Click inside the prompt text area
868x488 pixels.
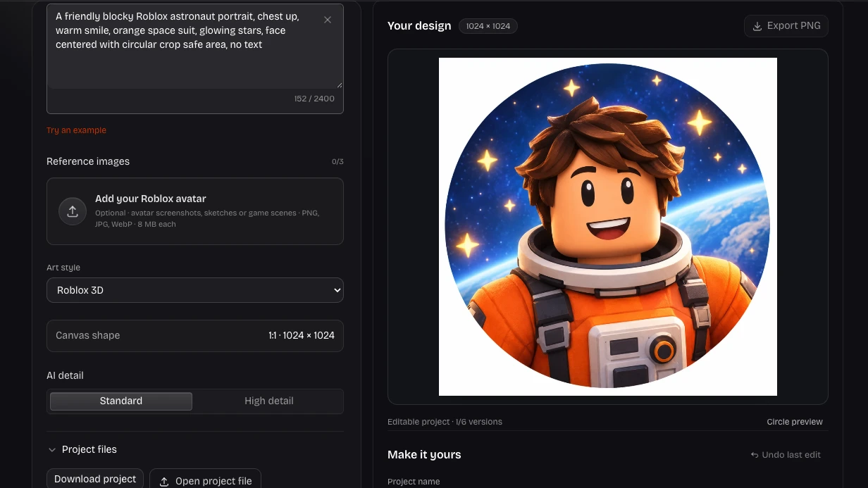pos(195,46)
